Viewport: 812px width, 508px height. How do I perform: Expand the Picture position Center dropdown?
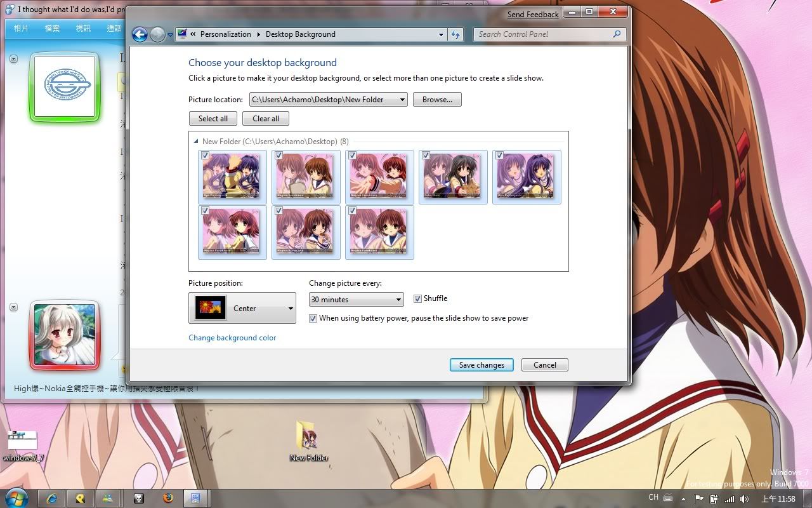tap(291, 309)
